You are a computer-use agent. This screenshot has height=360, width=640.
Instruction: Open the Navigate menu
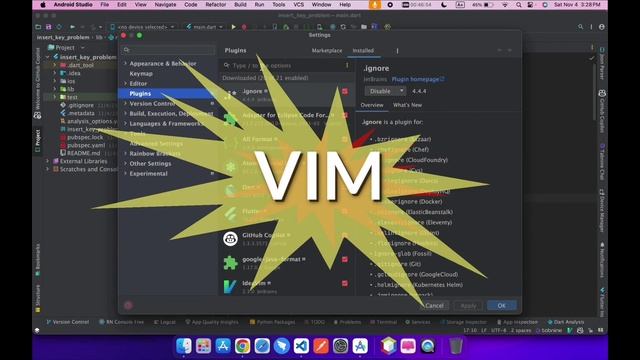click(165, 5)
